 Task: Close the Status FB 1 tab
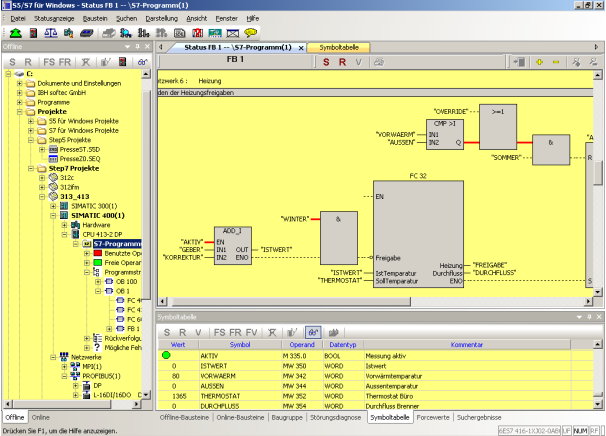pos(301,48)
